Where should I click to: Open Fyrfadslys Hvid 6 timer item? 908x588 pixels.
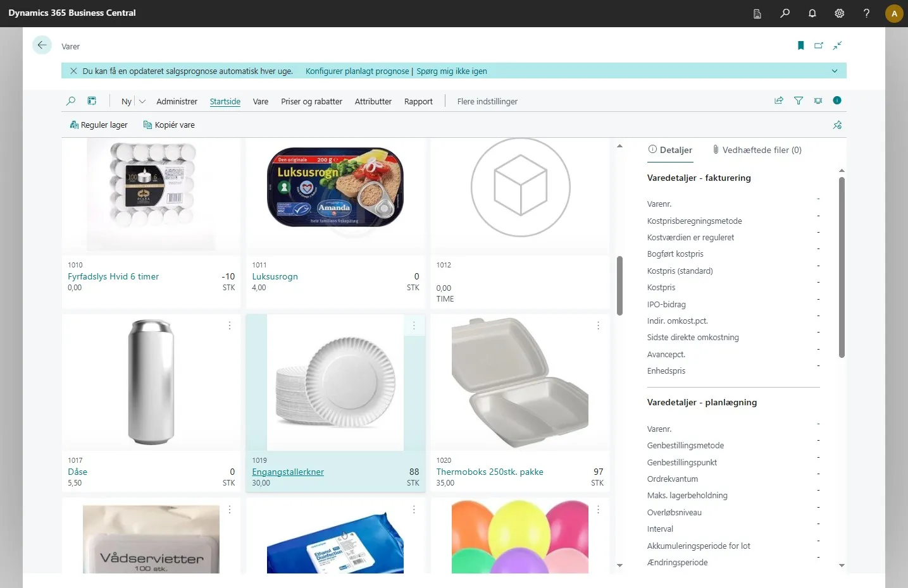pos(113,277)
